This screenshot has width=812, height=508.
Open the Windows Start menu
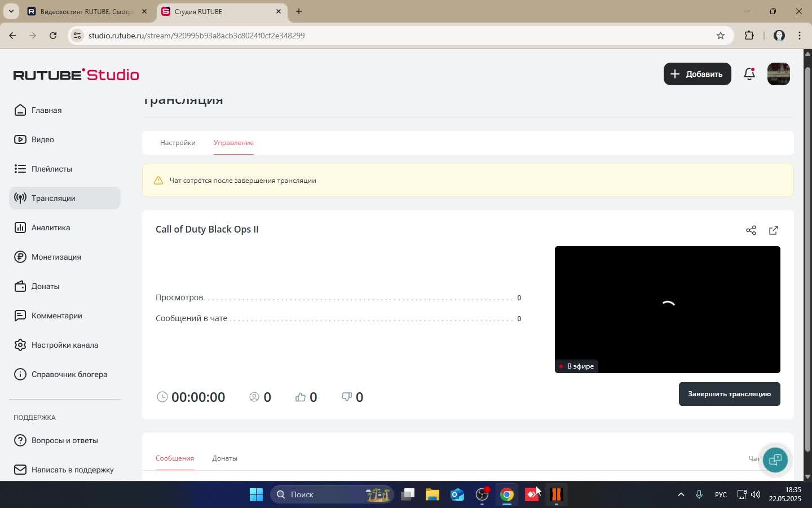click(x=256, y=495)
